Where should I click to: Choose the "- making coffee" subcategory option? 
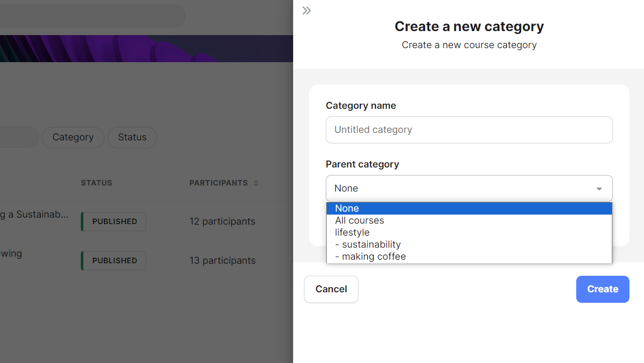point(370,257)
